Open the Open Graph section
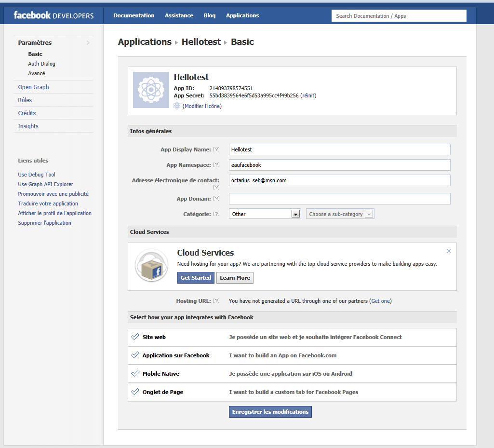494x448 pixels. tap(33, 87)
